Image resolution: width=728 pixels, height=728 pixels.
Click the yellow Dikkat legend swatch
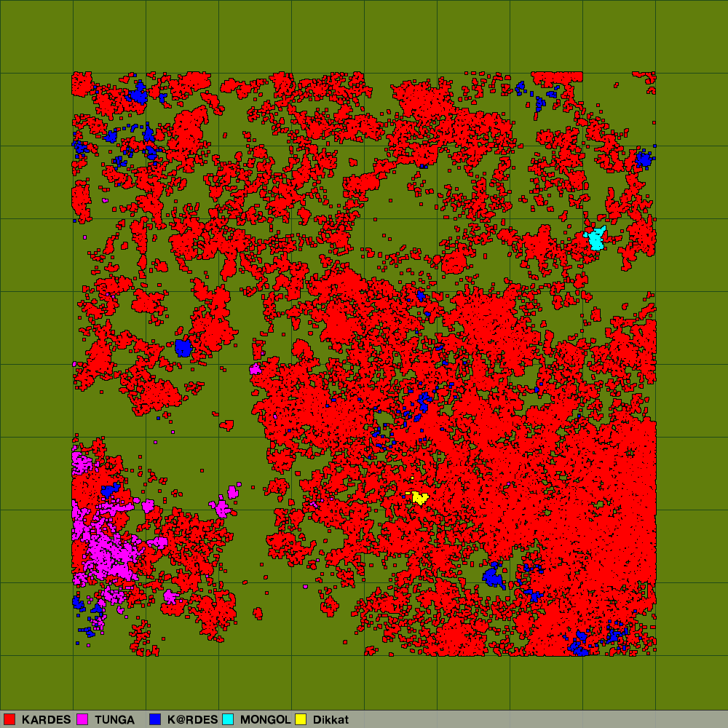(301, 719)
